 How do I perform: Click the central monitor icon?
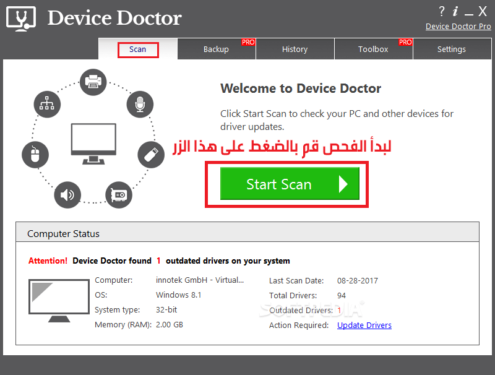(x=94, y=144)
